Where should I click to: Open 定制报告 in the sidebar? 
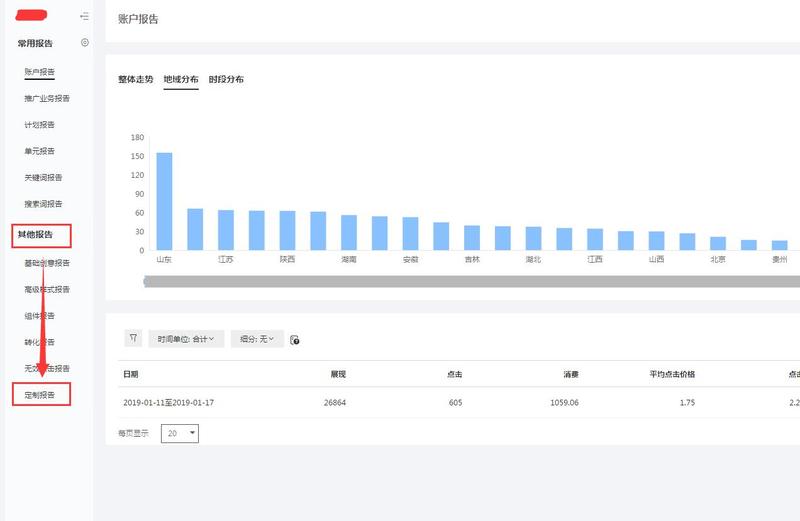click(x=39, y=395)
